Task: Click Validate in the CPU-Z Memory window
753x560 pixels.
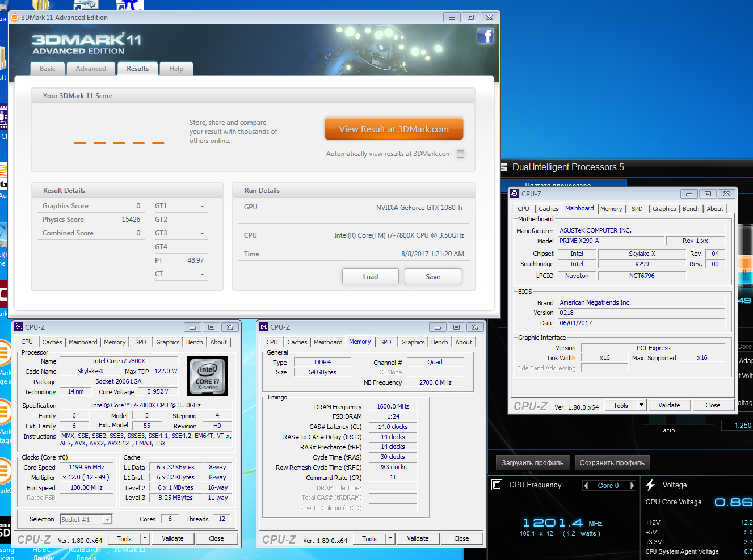Action: point(418,538)
